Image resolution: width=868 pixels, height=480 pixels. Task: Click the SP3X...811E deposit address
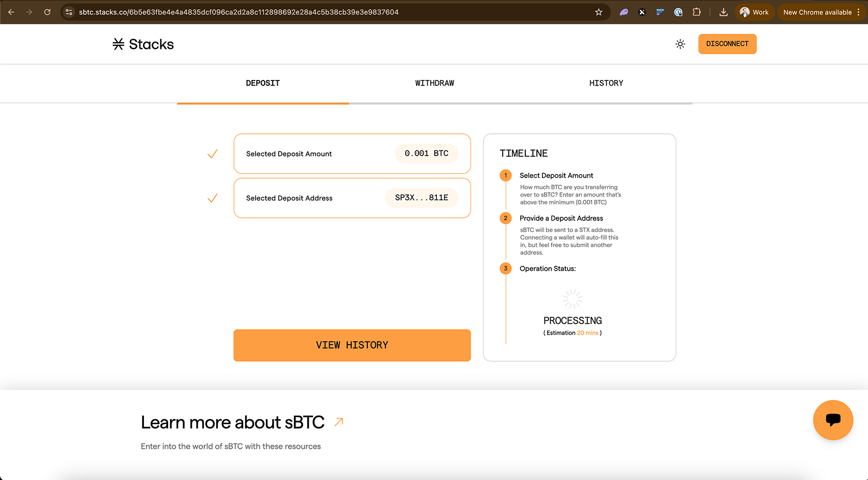coord(421,198)
